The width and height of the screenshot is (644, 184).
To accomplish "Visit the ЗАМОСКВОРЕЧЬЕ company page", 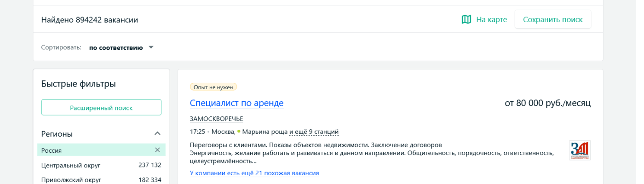I will tap(216, 119).
